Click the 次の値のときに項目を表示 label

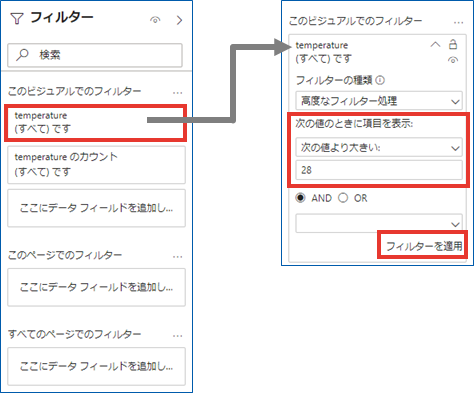(354, 124)
